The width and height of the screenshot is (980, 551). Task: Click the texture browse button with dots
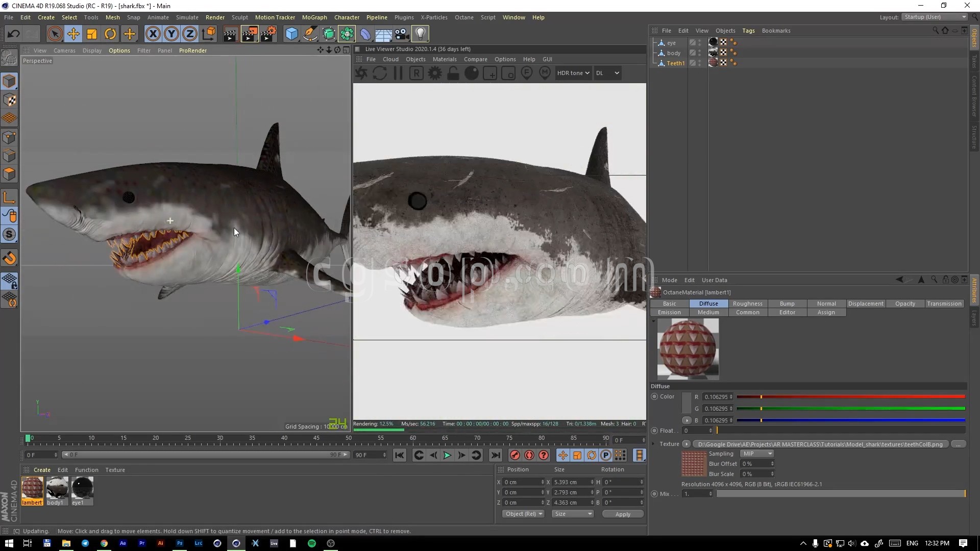click(958, 444)
